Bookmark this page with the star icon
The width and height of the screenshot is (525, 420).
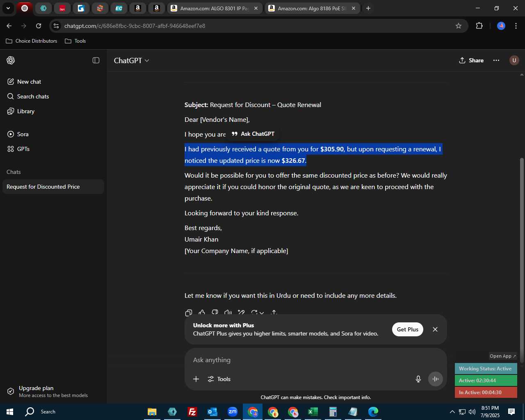coord(459,26)
